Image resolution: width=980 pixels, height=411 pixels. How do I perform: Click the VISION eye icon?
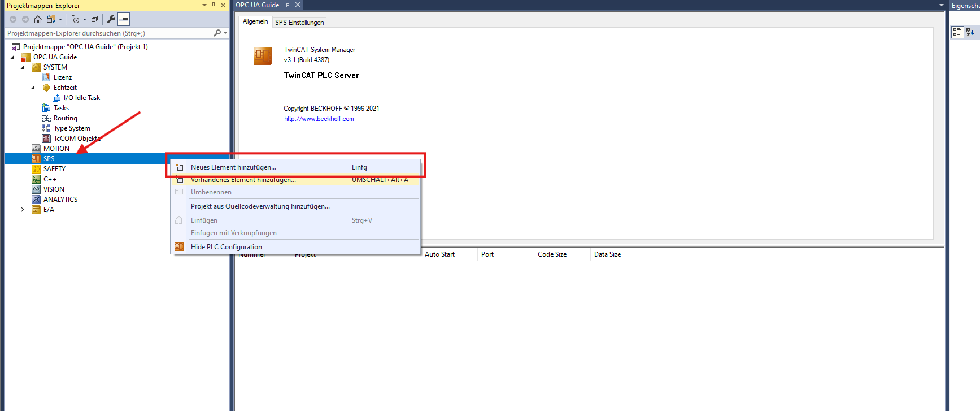click(x=36, y=189)
